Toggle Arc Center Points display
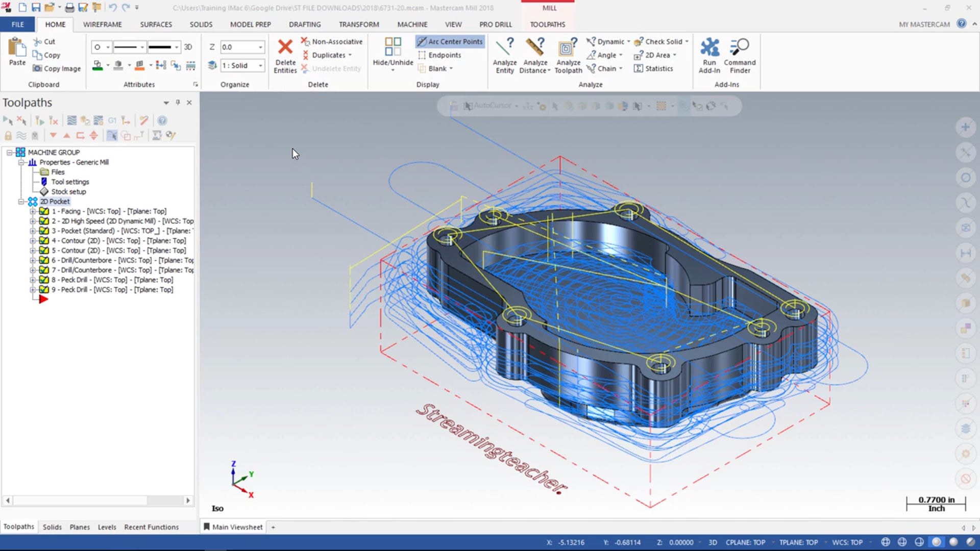The height and width of the screenshot is (551, 980). pyautogui.click(x=450, y=41)
